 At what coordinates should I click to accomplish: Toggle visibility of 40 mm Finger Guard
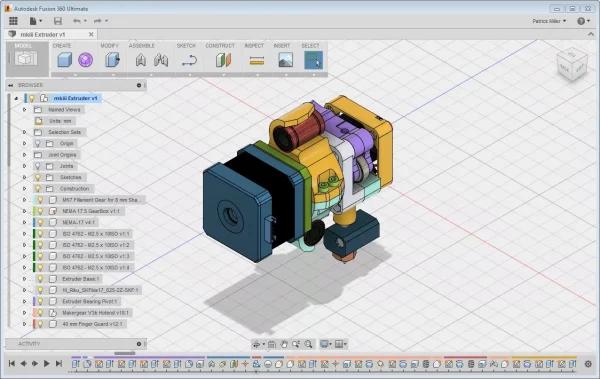pyautogui.click(x=40, y=324)
